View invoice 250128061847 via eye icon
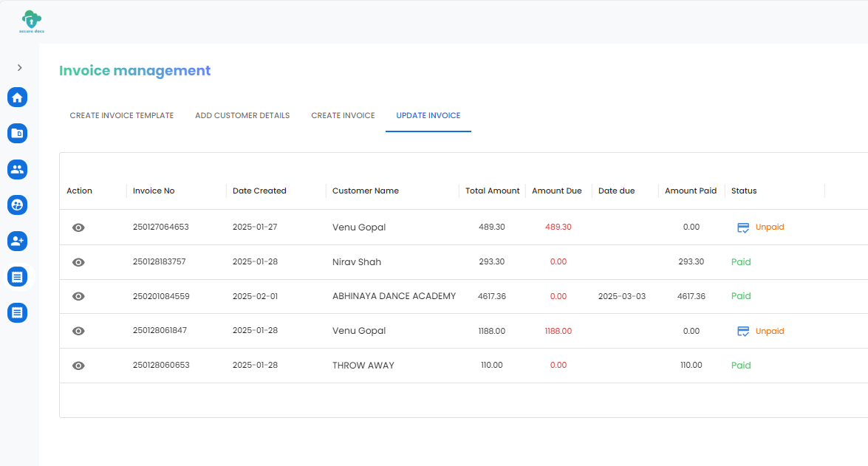This screenshot has height=466, width=868. tap(78, 331)
